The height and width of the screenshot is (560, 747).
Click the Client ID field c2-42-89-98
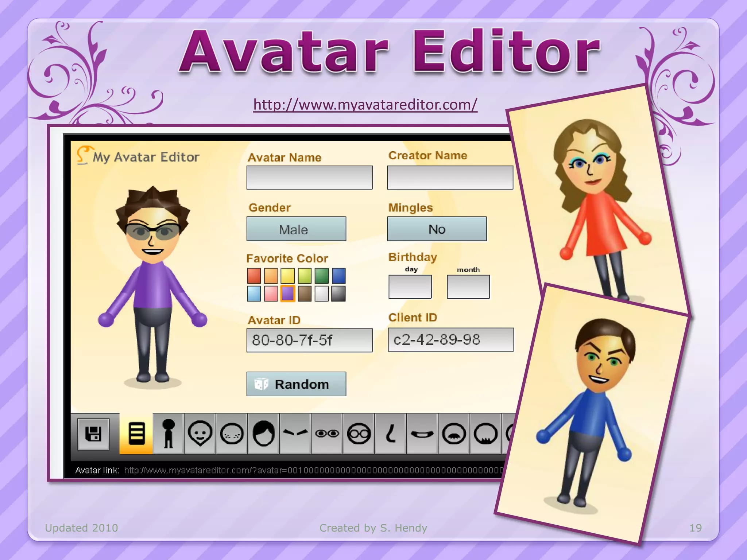coord(451,339)
